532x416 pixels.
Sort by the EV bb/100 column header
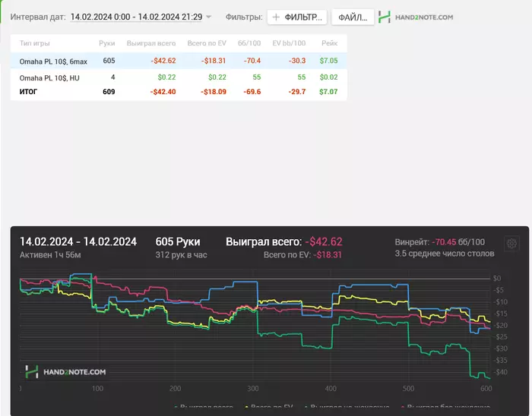click(x=289, y=44)
